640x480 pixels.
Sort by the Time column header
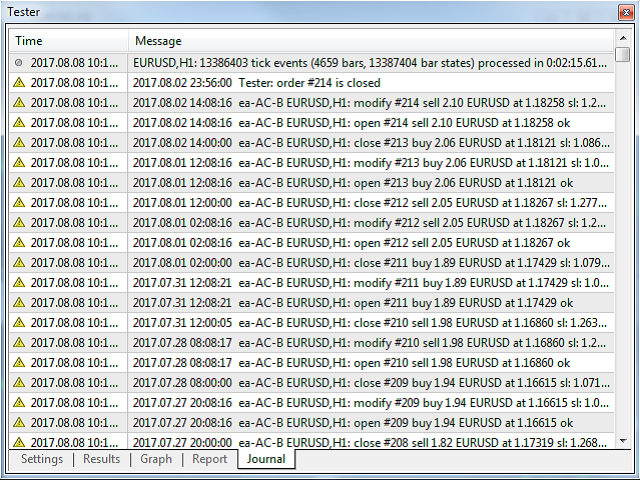pyautogui.click(x=69, y=41)
